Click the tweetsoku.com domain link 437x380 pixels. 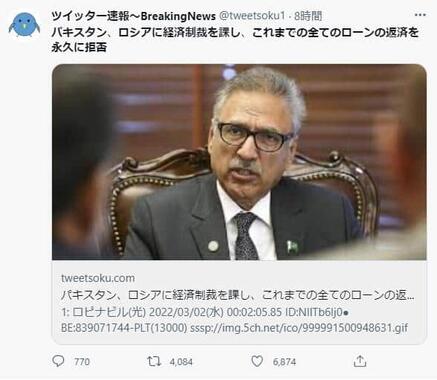pyautogui.click(x=98, y=278)
